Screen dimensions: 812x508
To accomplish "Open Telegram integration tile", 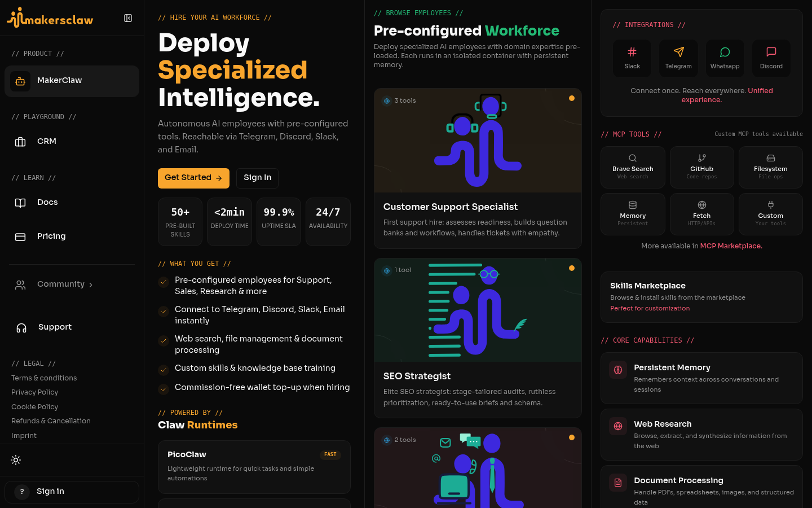I will click(678, 58).
